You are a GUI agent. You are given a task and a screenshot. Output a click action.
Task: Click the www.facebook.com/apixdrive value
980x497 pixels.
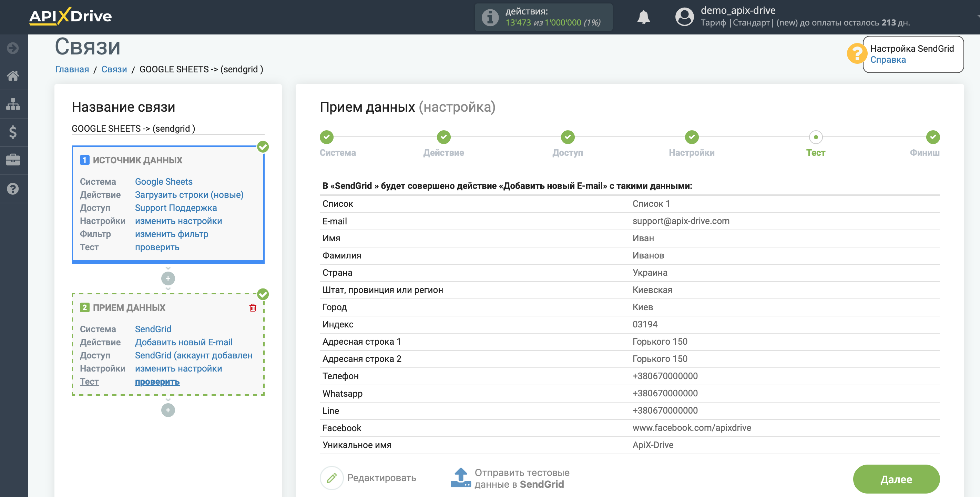click(692, 428)
